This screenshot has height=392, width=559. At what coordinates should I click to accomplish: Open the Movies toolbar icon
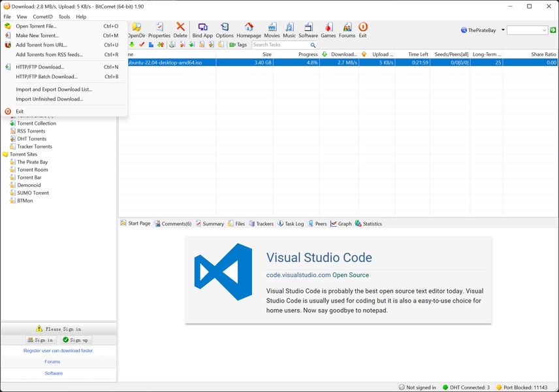click(272, 29)
